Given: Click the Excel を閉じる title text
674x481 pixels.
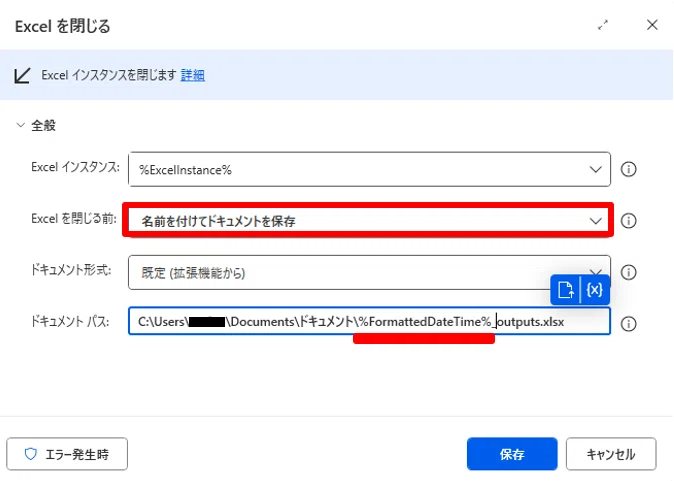Looking at the screenshot, I should (x=63, y=26).
